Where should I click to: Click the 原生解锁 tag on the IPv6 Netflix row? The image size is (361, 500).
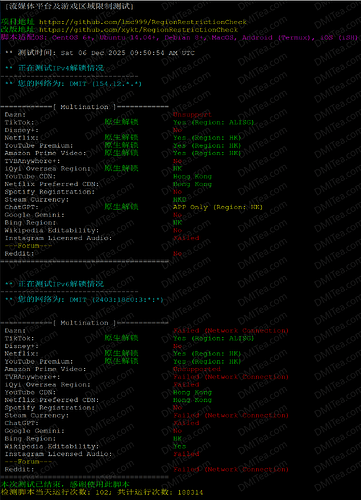tap(121, 353)
